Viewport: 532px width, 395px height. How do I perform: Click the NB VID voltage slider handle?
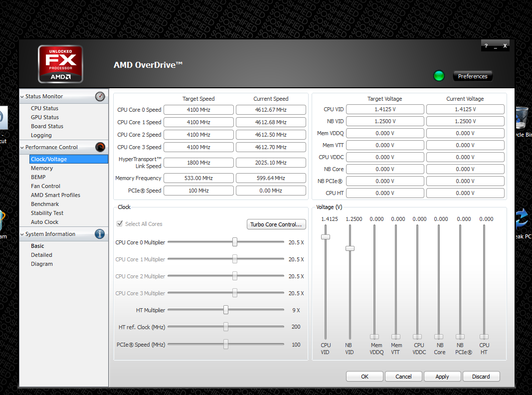coord(350,248)
